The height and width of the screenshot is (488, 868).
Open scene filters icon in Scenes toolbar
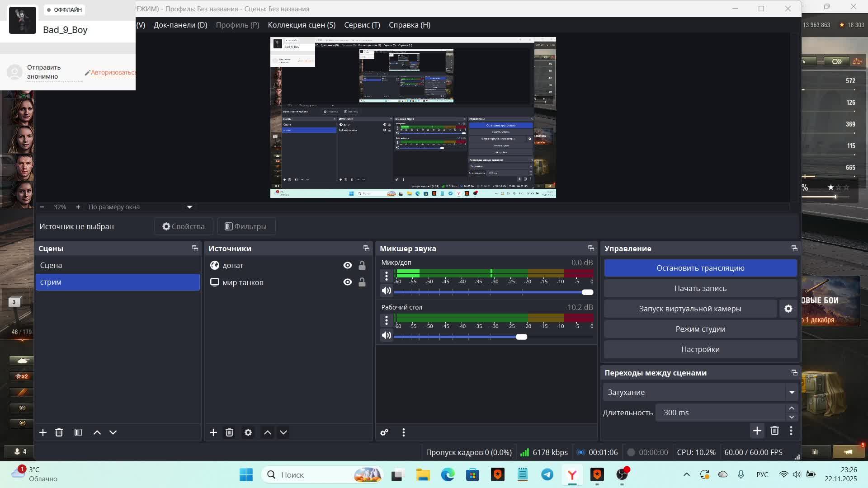tap(78, 432)
